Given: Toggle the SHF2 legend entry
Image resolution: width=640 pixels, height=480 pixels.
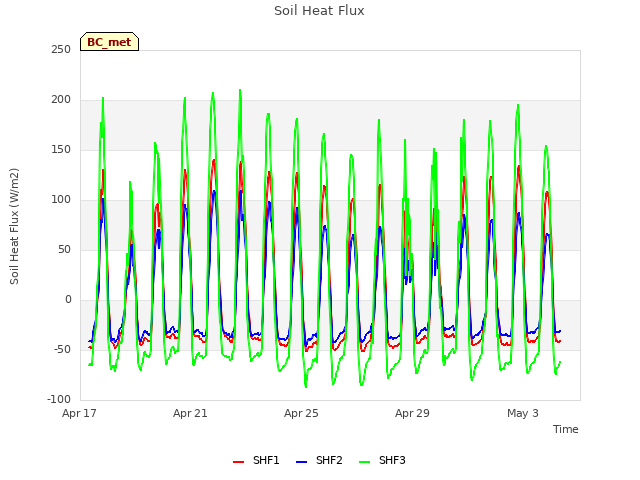Looking at the screenshot, I should point(319,460).
